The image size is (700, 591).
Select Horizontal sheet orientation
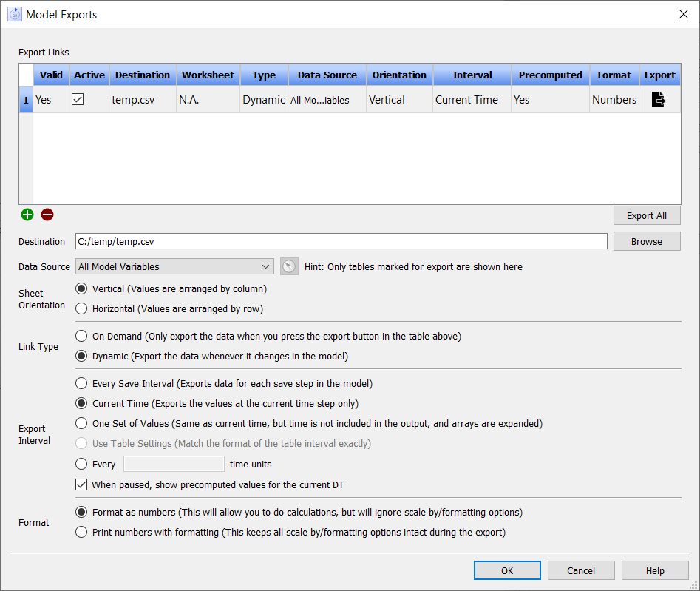(81, 308)
